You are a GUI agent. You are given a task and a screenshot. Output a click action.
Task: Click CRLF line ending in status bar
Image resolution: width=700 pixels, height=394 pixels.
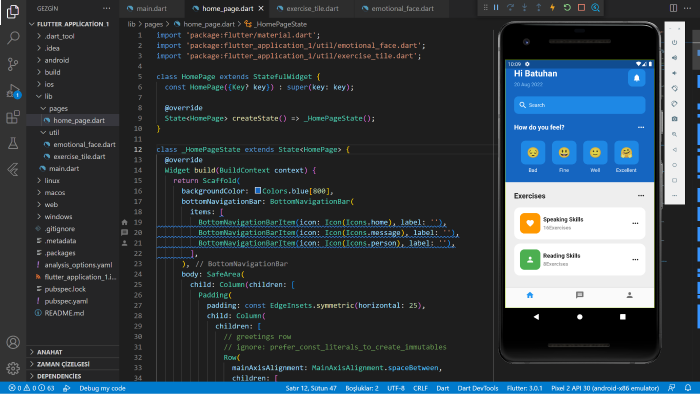coord(420,388)
